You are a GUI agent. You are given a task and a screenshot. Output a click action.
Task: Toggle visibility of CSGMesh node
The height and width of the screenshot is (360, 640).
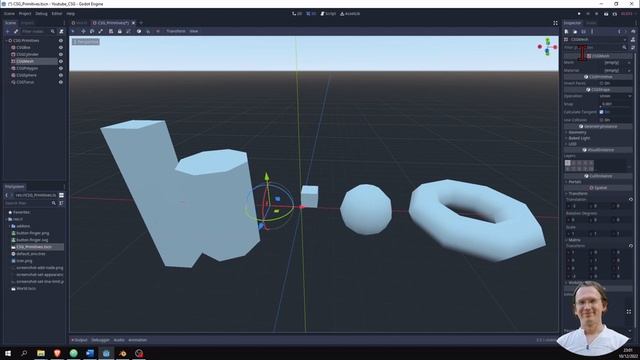61,61
